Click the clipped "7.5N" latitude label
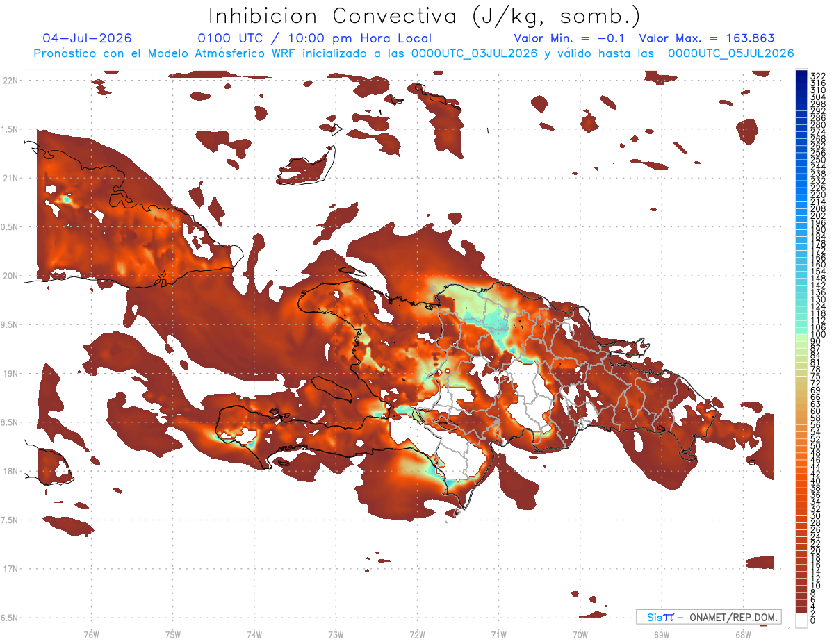The width and height of the screenshot is (834, 644). pyautogui.click(x=10, y=520)
